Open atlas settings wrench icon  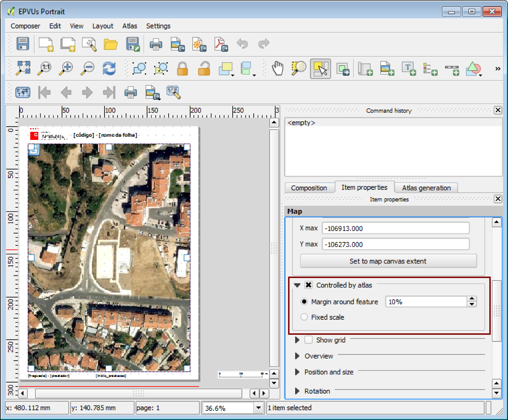(173, 92)
